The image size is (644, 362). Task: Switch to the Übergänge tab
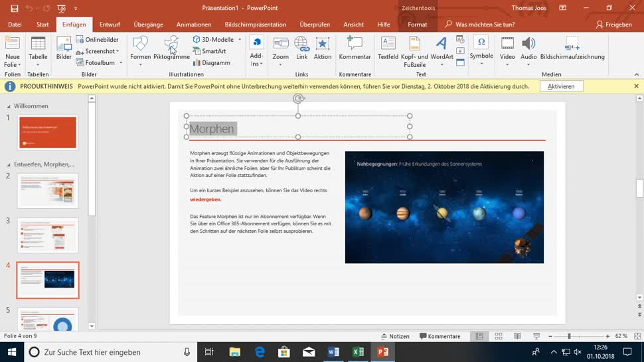[x=148, y=25]
